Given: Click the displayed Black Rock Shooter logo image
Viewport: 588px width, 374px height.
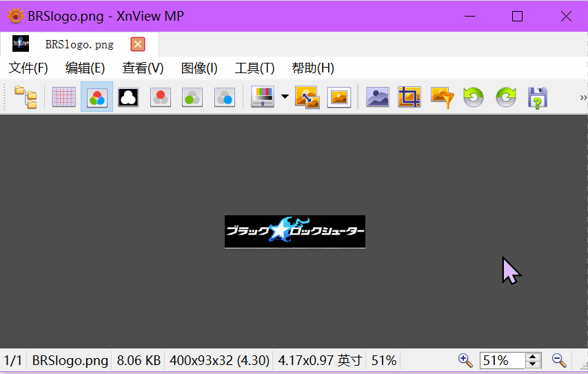Looking at the screenshot, I should 295,232.
